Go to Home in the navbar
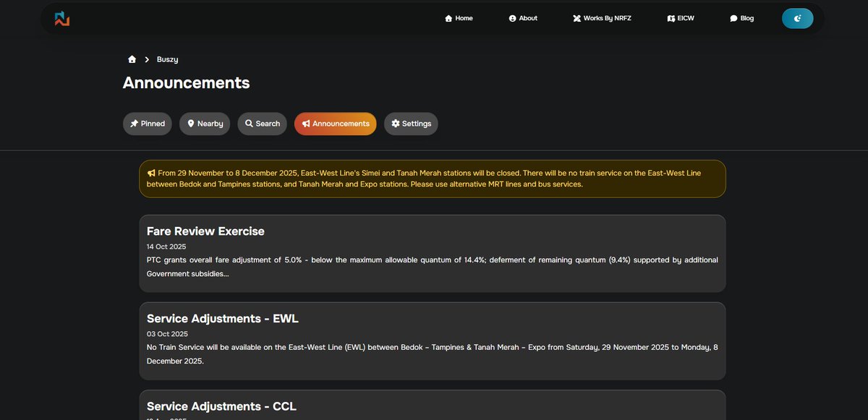 459,18
